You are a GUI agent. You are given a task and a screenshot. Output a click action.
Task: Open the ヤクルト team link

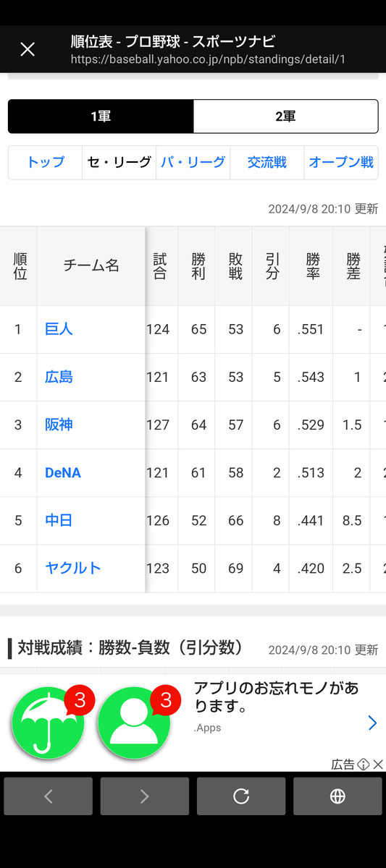[x=72, y=568]
